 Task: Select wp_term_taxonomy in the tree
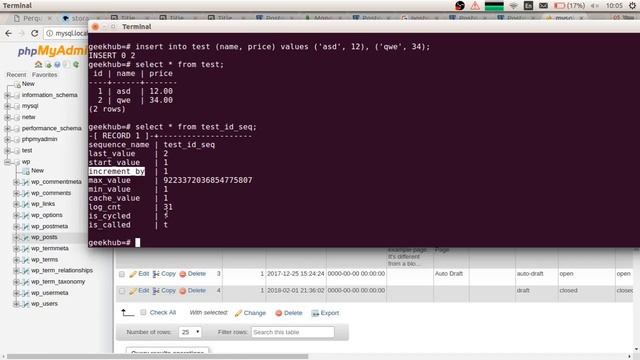[58, 282]
